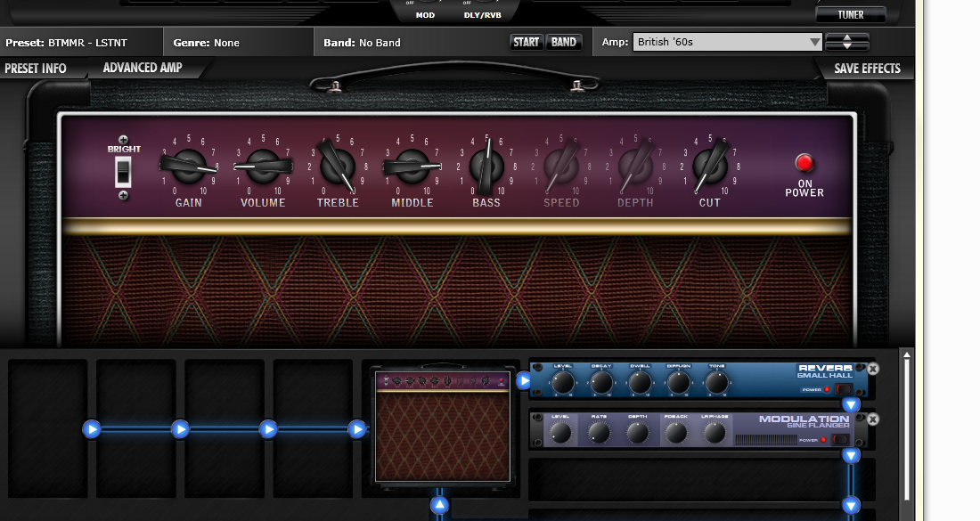980x521 pixels.
Task: Click the greyed-out SPEED knob
Action: [561, 166]
